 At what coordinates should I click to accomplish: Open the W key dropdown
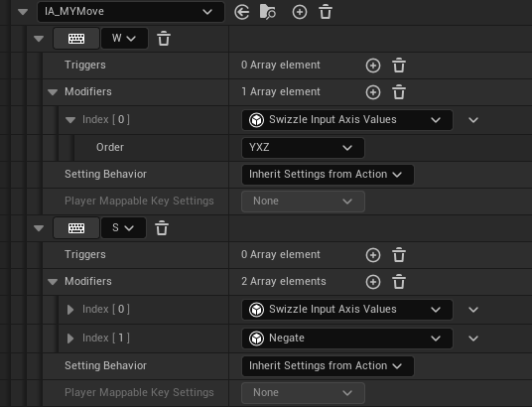click(124, 39)
